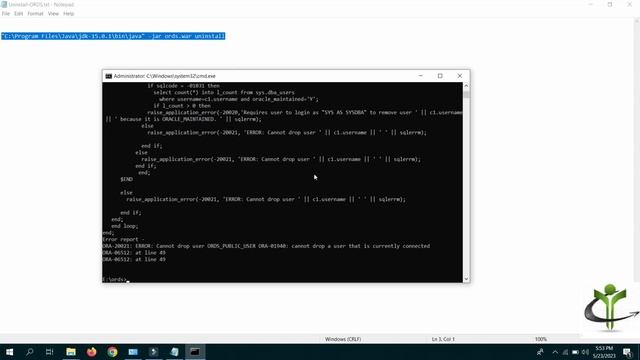Open the Action Center notifications
Image resolution: width=640 pixels, height=360 pixels.
(628, 352)
